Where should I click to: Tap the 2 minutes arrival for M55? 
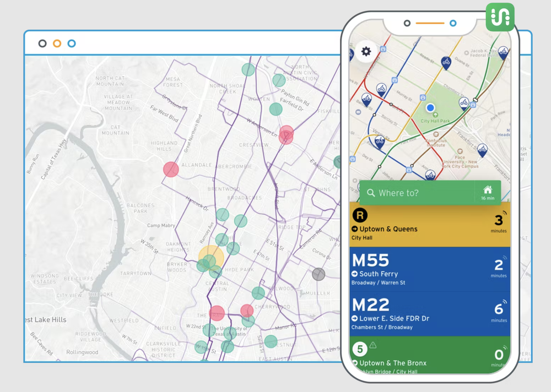tap(499, 268)
